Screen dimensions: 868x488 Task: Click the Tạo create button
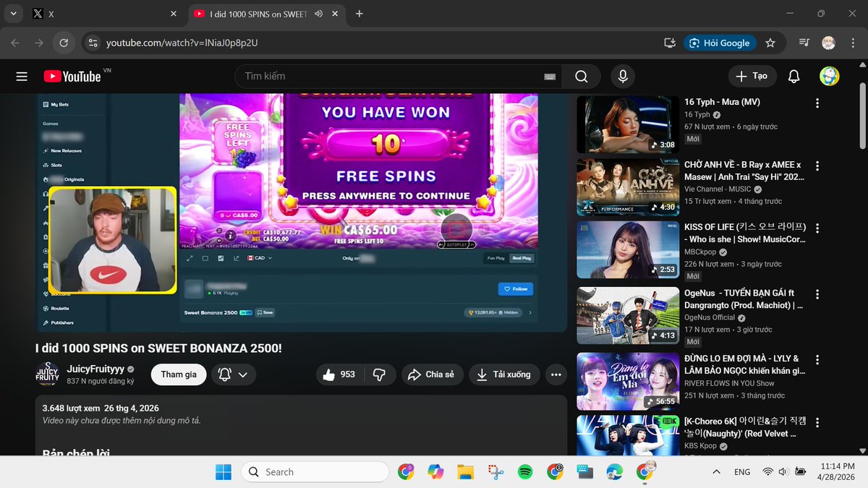[x=752, y=76]
